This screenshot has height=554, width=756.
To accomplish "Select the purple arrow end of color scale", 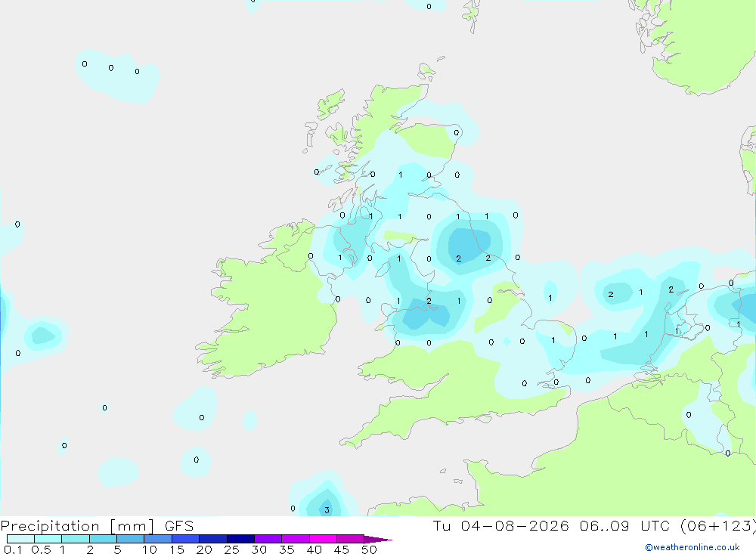I will [x=378, y=540].
